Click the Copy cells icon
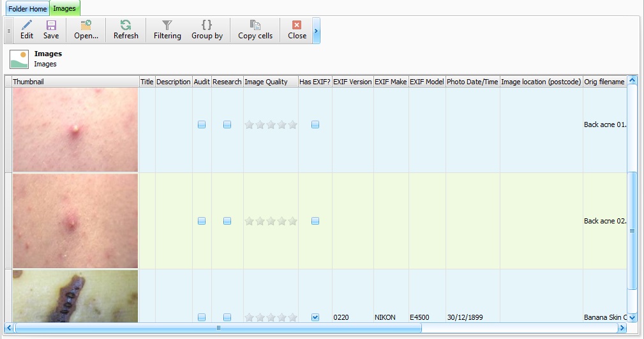 (x=255, y=26)
